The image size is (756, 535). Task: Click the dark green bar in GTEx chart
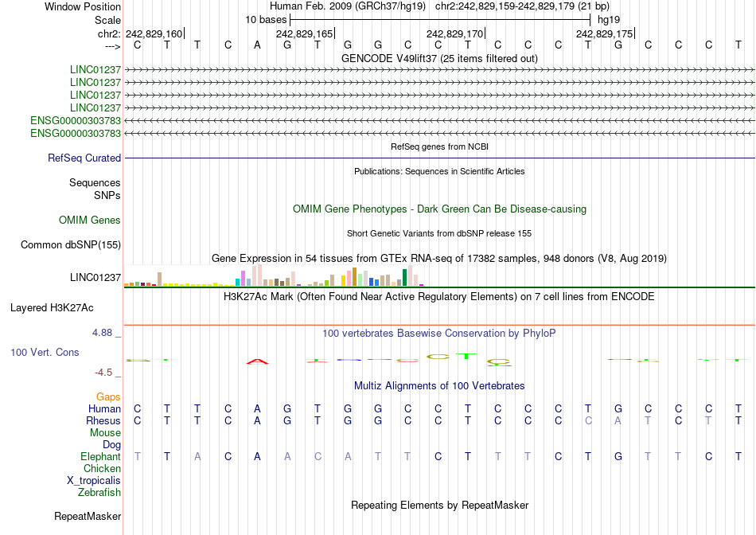[x=405, y=277]
